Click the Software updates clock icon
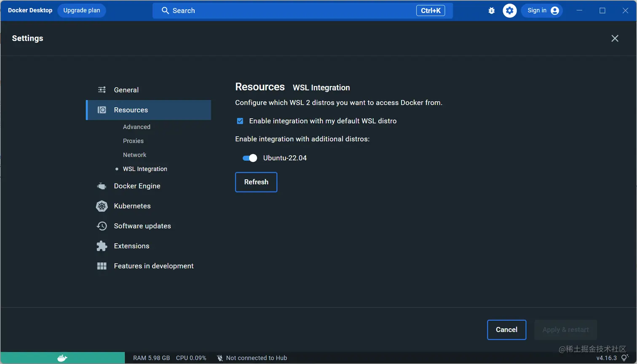637x364 pixels. (102, 226)
